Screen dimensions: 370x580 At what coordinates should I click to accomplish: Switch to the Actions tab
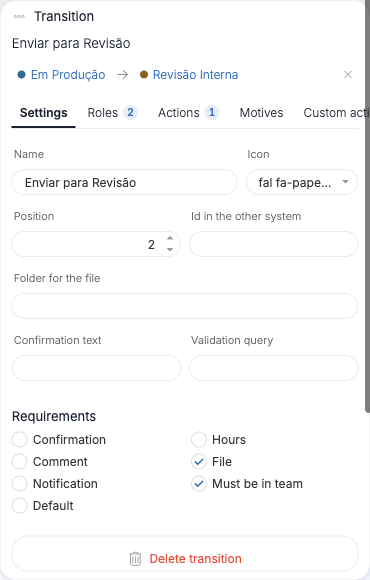[x=188, y=112]
